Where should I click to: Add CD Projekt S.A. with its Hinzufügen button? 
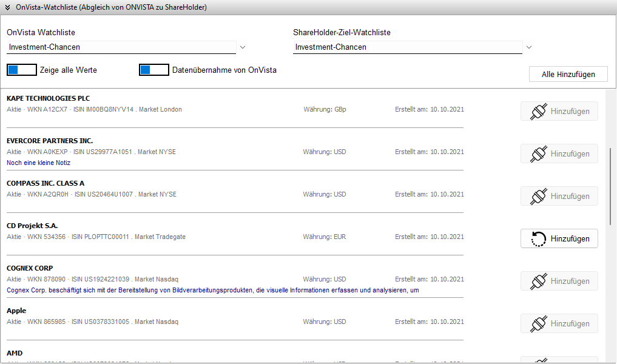(x=559, y=239)
